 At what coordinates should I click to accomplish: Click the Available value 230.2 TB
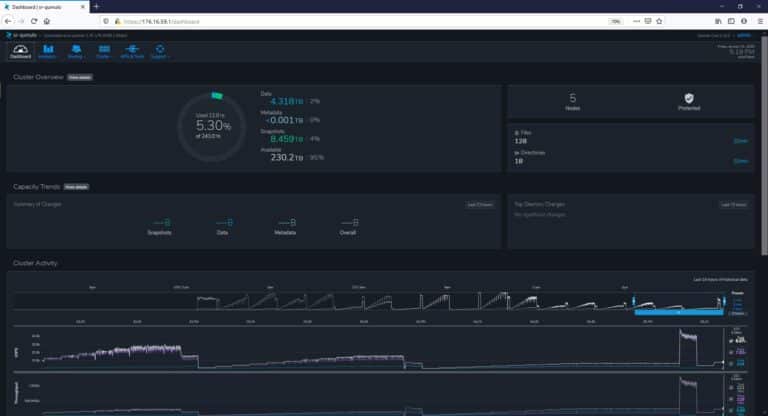pyautogui.click(x=287, y=158)
